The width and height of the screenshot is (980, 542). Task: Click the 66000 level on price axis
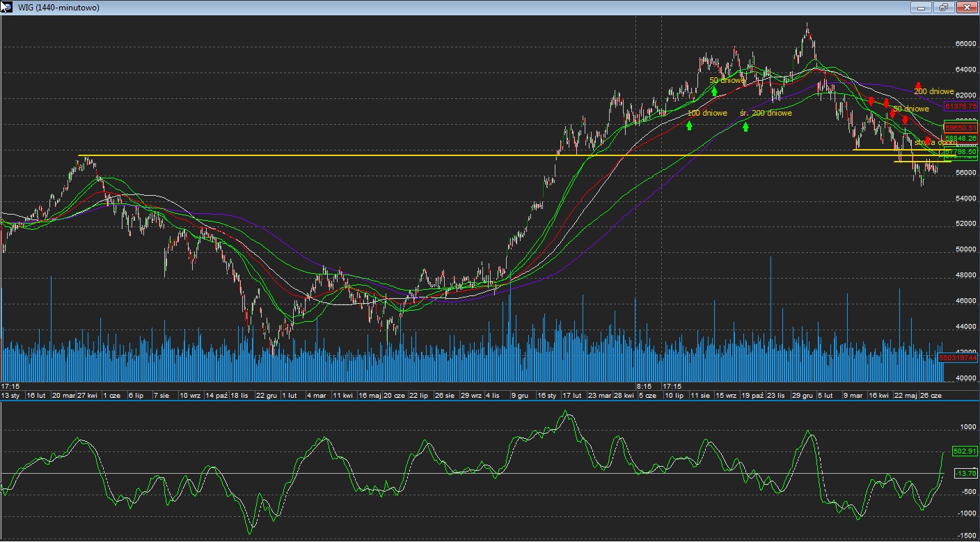(965, 44)
